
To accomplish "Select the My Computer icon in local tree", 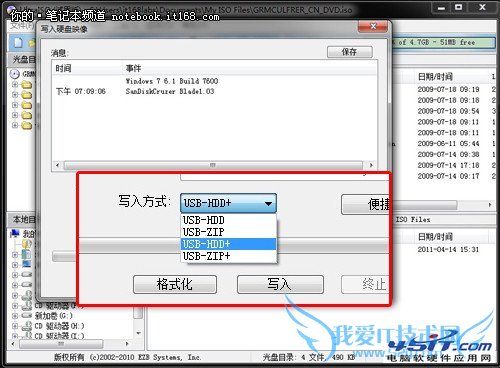I will 15,233.
